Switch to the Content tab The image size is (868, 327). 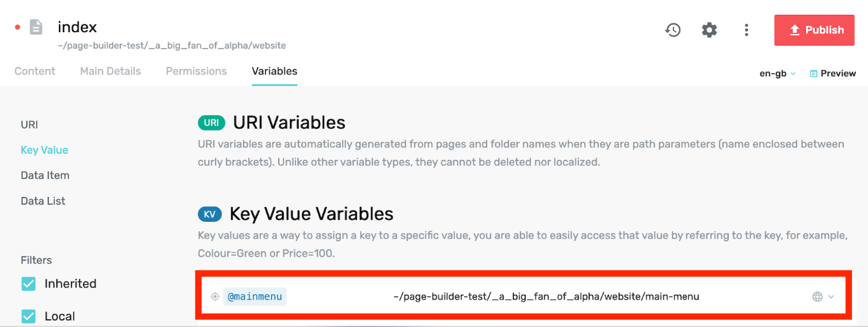35,71
